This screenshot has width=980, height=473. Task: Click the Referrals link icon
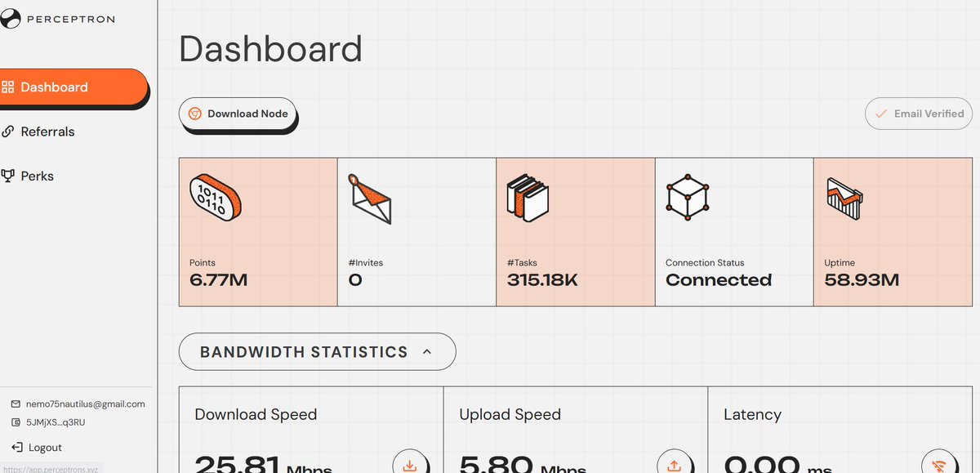(x=7, y=132)
